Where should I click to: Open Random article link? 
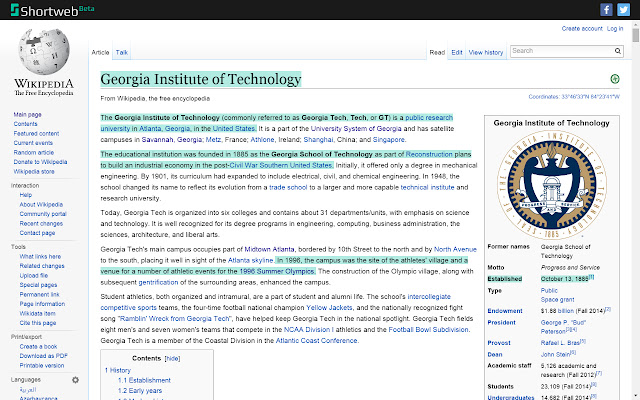(33, 152)
